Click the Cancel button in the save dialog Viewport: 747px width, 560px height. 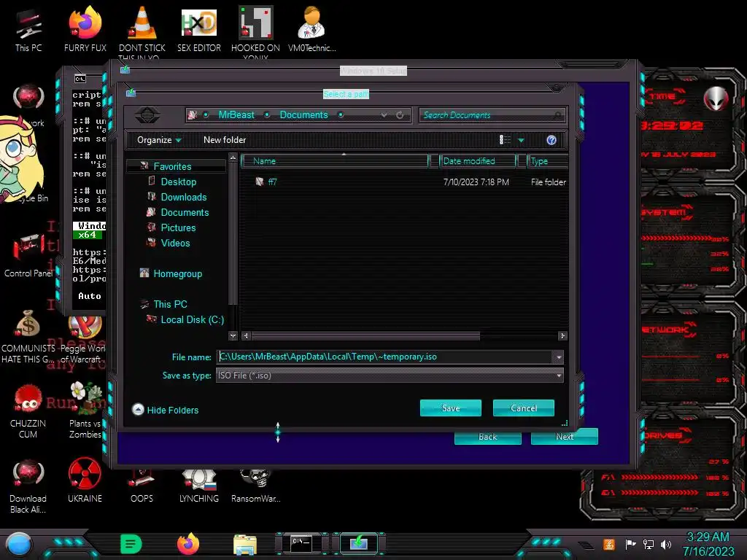point(523,408)
